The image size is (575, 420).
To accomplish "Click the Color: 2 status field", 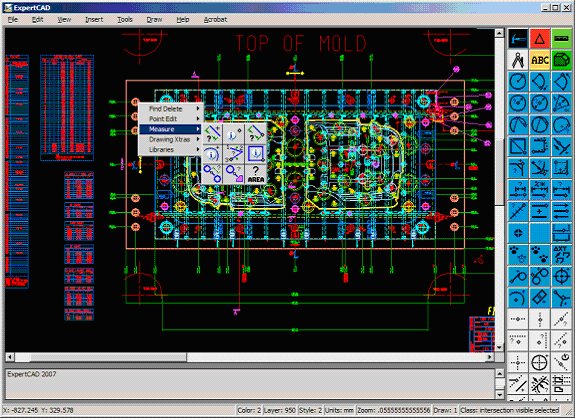I will tap(248, 410).
